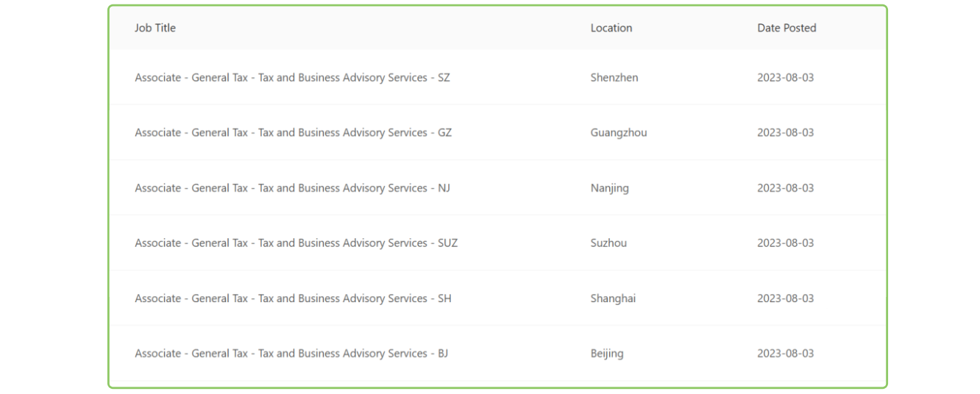The image size is (980, 394).
Task: Select the Shanghai location cell
Action: [x=613, y=298]
